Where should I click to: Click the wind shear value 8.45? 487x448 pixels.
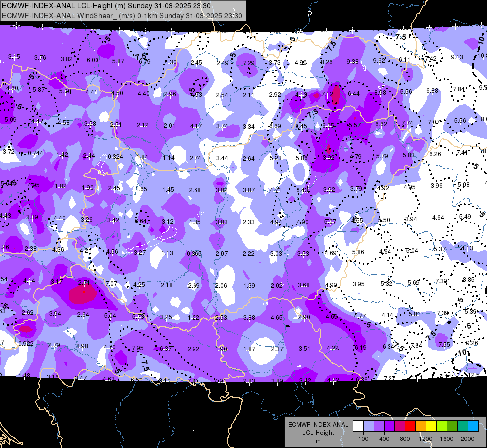pos(301,126)
